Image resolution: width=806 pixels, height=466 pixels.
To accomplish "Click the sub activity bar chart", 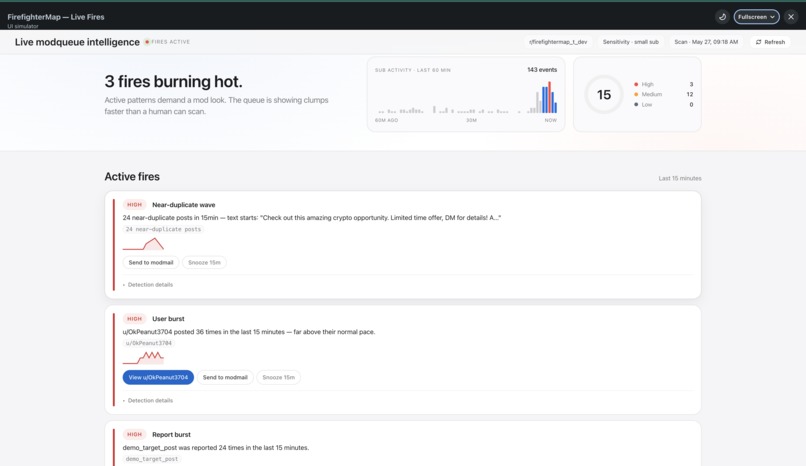I will click(466, 97).
